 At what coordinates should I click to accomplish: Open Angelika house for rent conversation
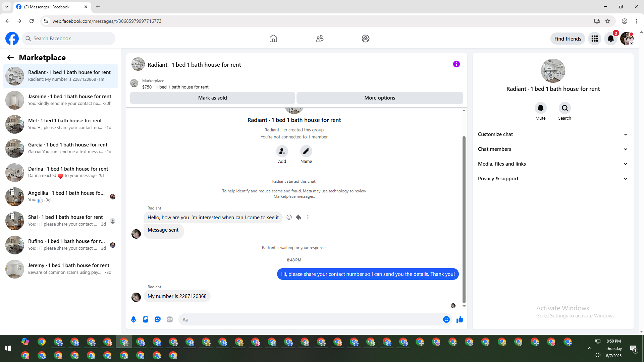point(60,197)
